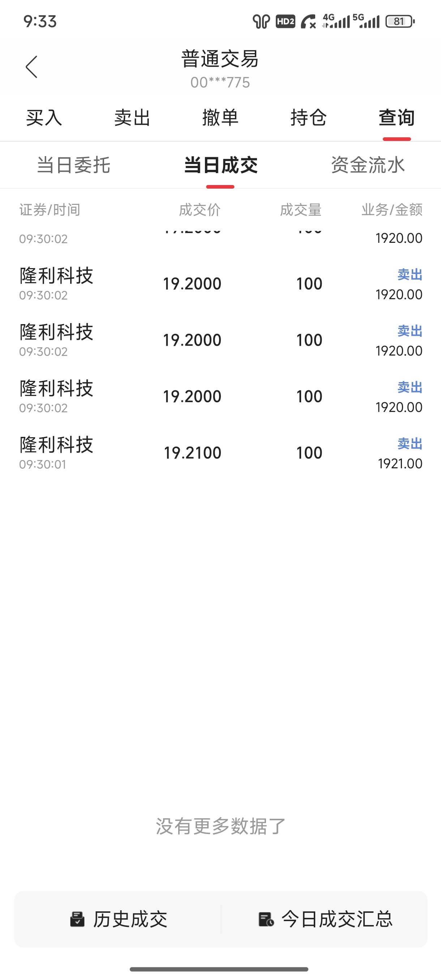Tap the battery indicator in status bar

point(400,21)
